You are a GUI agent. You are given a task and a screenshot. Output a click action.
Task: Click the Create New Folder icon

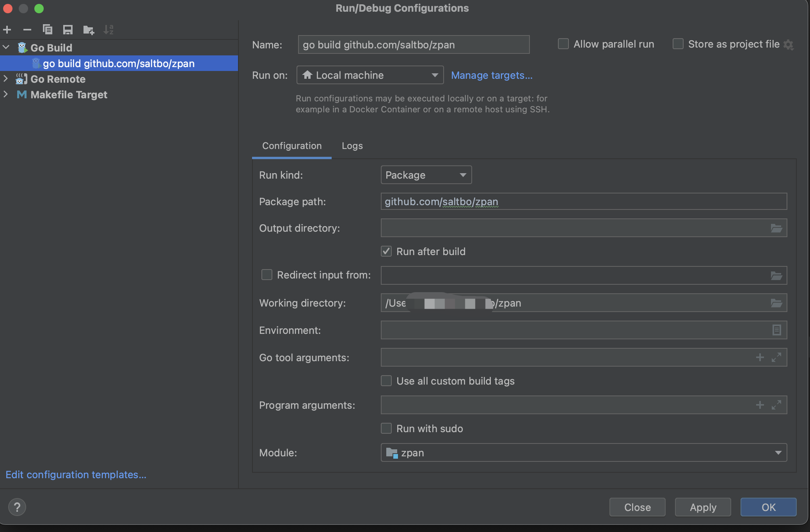tap(89, 30)
